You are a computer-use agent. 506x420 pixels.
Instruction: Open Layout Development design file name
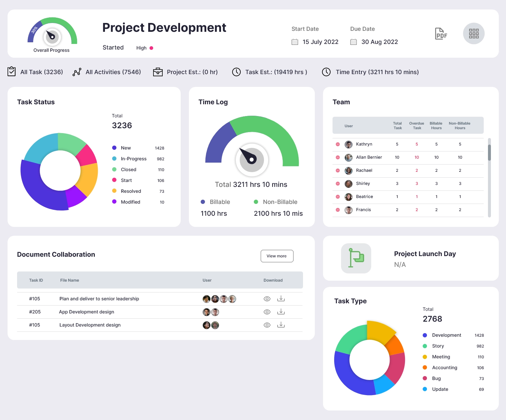point(90,325)
